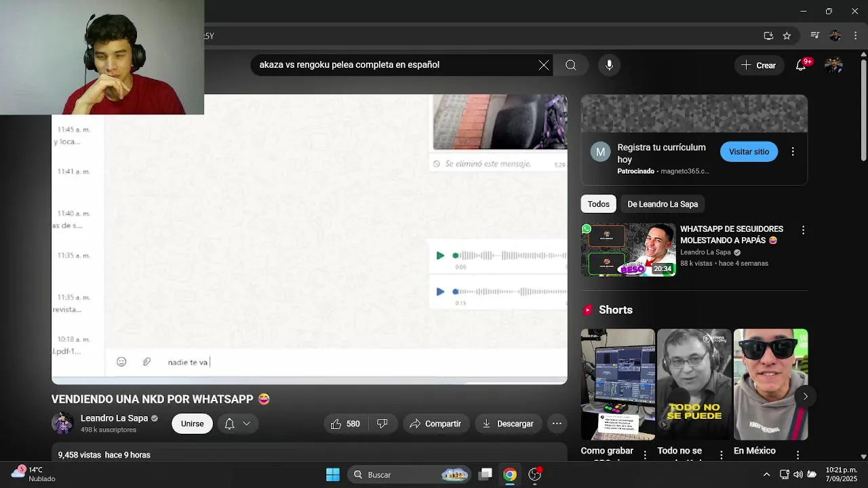This screenshot has height=488, width=868.
Task: Click the emoji icon in the chat input
Action: click(x=121, y=362)
